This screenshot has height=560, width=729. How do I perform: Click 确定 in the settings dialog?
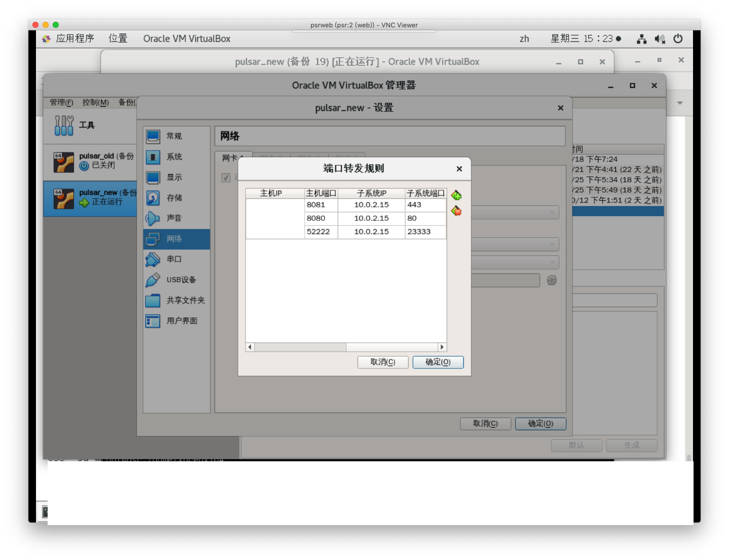[541, 424]
